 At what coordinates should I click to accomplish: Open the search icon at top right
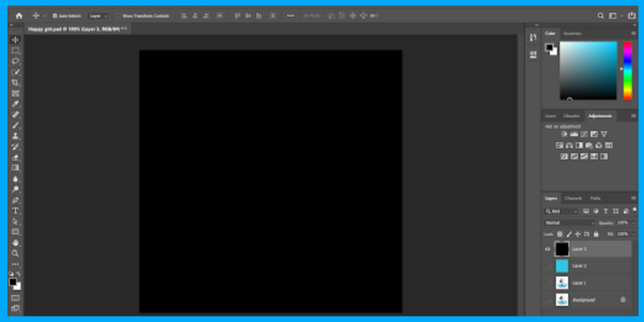pos(601,16)
